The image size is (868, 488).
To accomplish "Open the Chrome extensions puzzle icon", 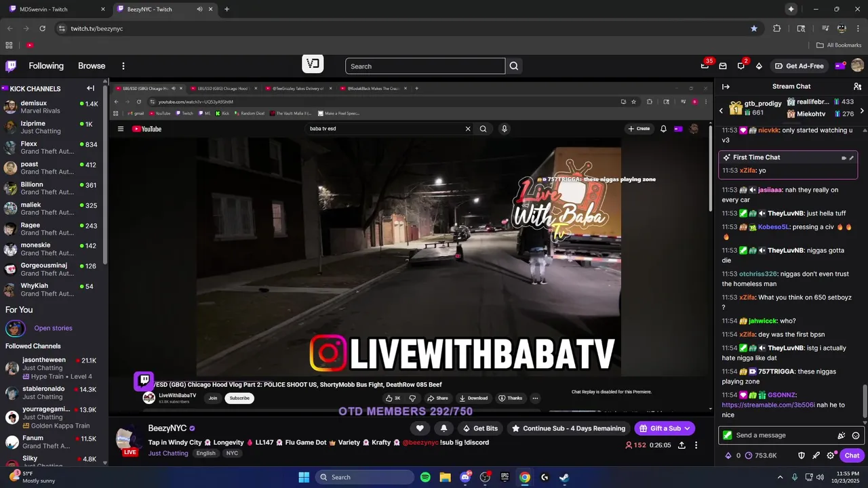I will tap(777, 28).
